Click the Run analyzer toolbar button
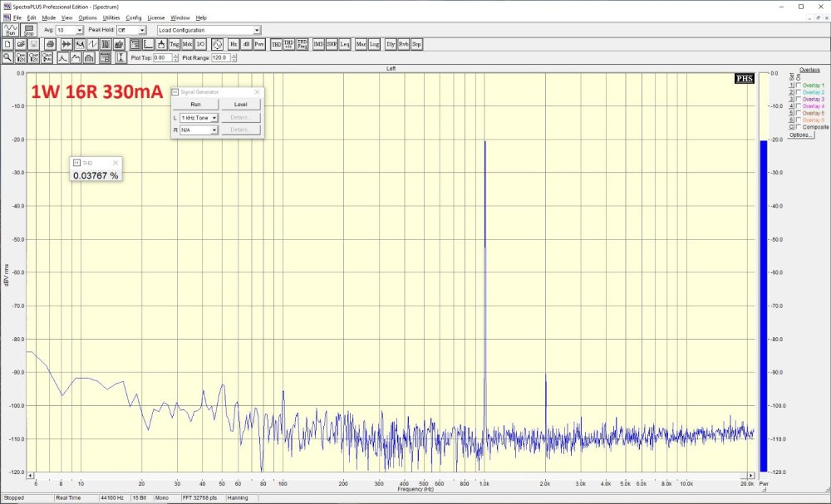Screen dimensions: 831x504 tap(11, 30)
